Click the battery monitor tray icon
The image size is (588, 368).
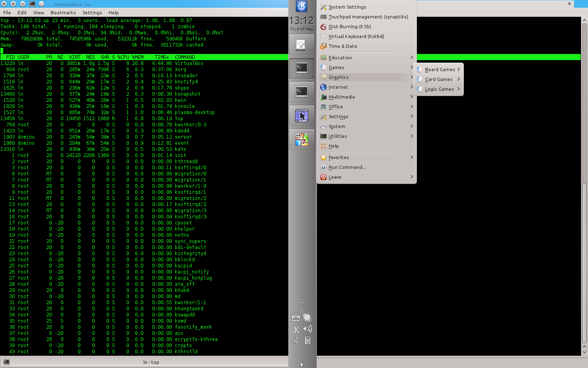[307, 341]
